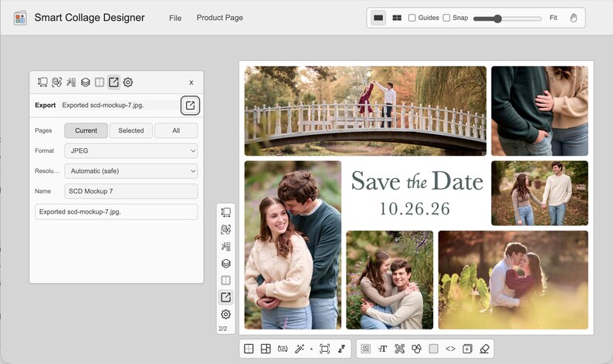Viewport: 613px width, 364px height.
Task: Click face detection icon in vertical toolbar
Action: (226, 229)
